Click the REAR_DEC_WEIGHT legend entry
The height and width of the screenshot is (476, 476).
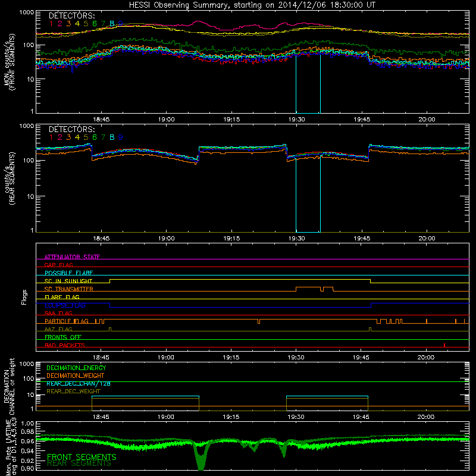pyautogui.click(x=73, y=392)
